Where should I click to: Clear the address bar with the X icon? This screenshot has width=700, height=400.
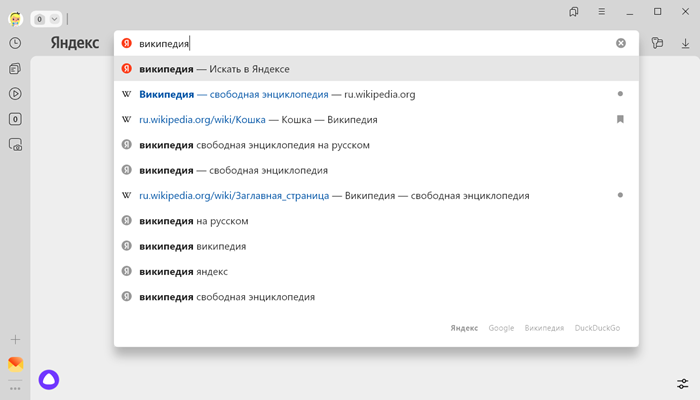(x=621, y=43)
